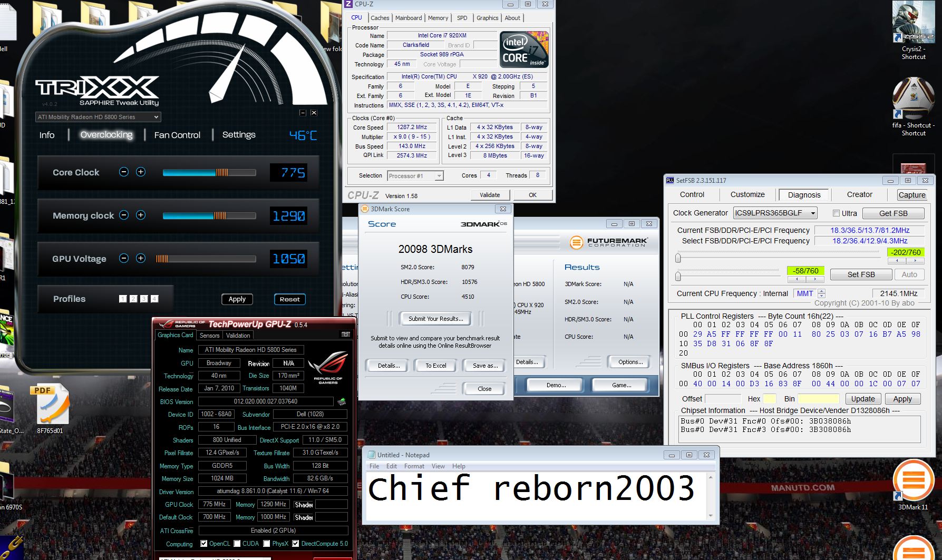Open the Notepad Format menu
The image size is (942, 560).
coord(414,466)
